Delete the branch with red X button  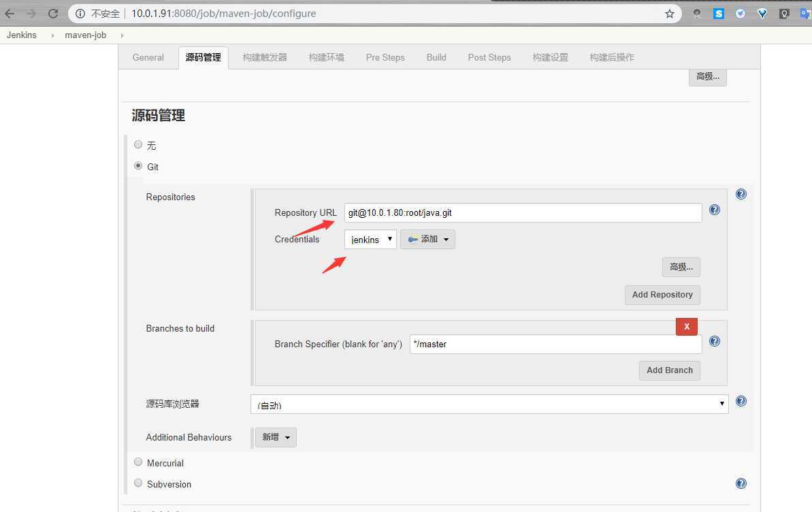pos(687,327)
